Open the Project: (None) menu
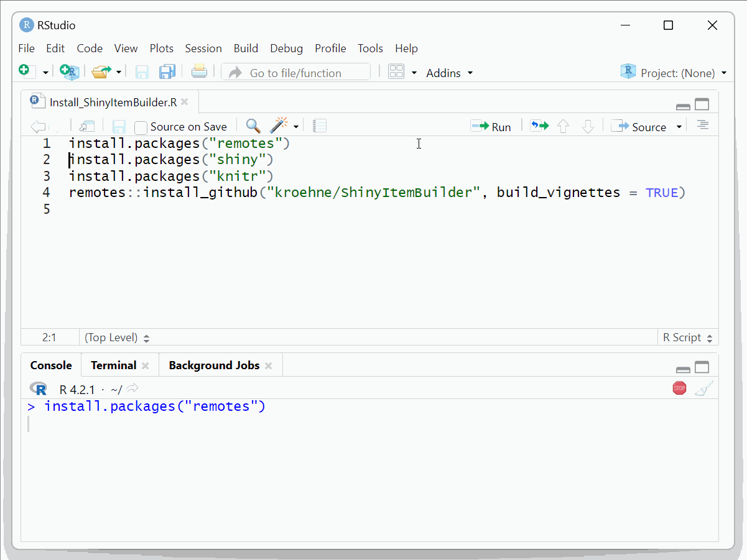The image size is (747, 560). (x=674, y=73)
